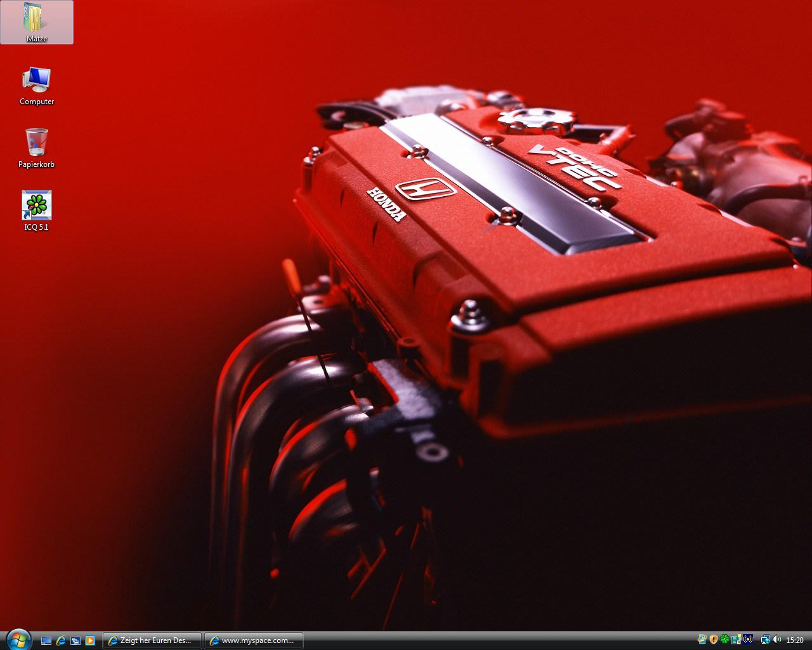Select the Mätze folder icon on desktop
The width and height of the screenshot is (812, 650).
(x=37, y=22)
